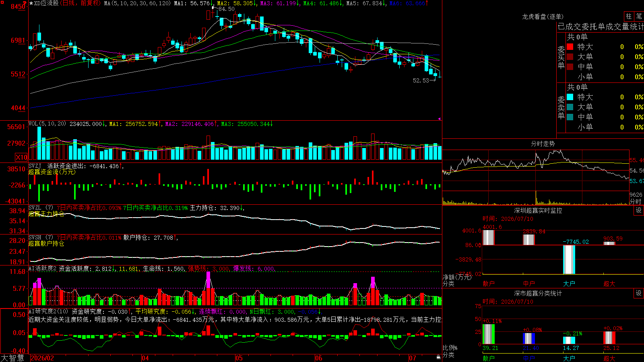Click the teal 中单 sell order swatch
Viewport: 644px width, 362px height.
570,117
